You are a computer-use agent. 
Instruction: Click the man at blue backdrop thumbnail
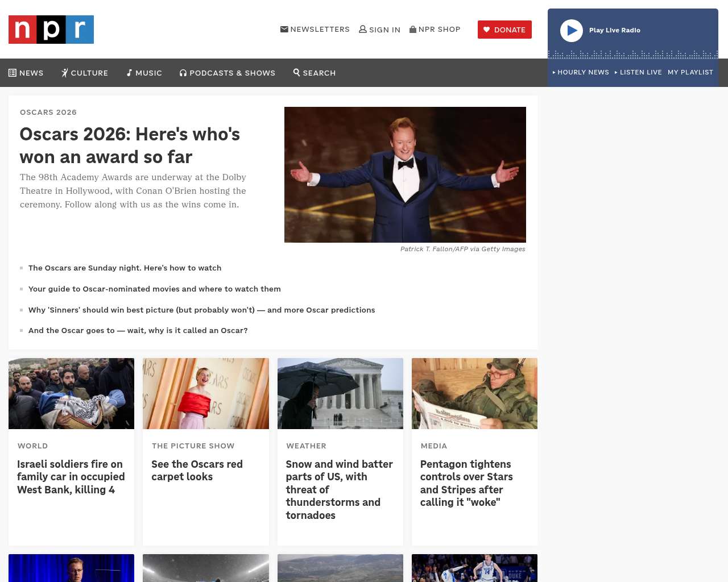point(71,568)
